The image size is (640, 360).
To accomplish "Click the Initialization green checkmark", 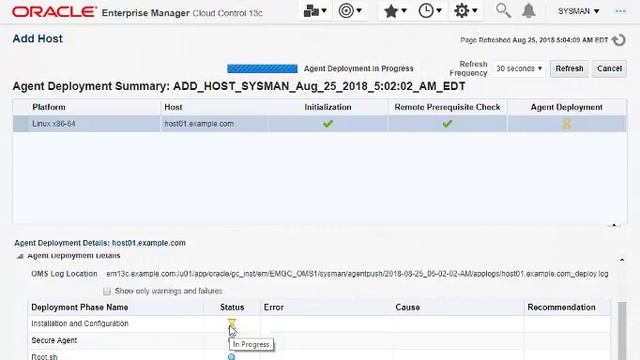I will (328, 124).
